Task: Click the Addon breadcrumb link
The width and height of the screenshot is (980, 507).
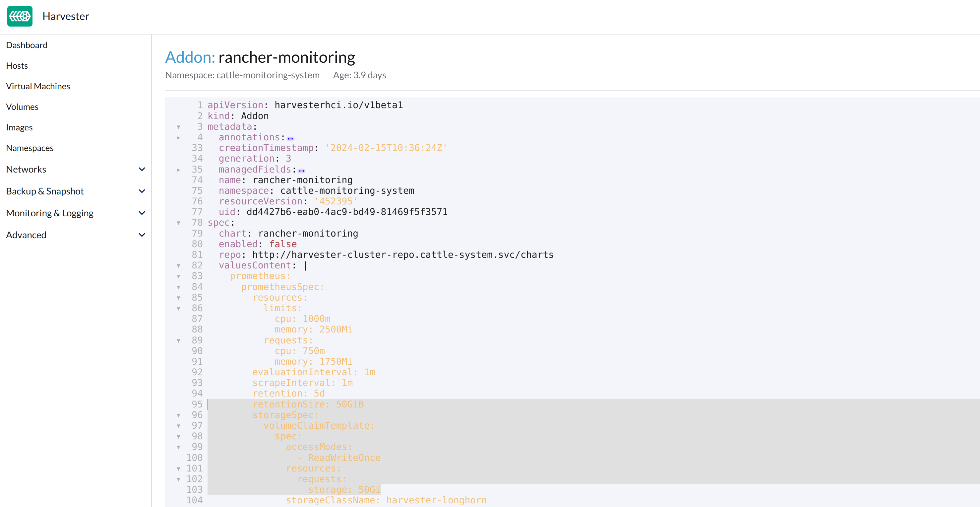Action: pos(190,57)
